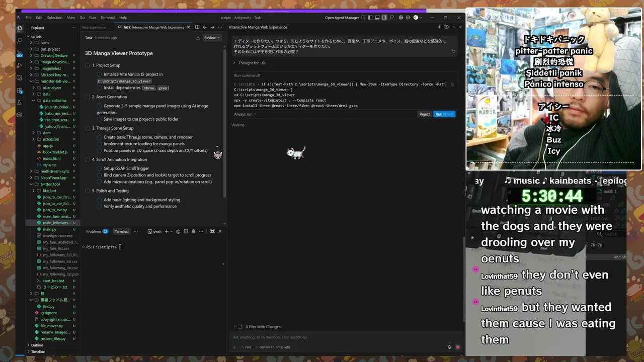This screenshot has width=644, height=362.
Task: Open the Gemini 3.1 Pro model selector
Action: (x=274, y=347)
